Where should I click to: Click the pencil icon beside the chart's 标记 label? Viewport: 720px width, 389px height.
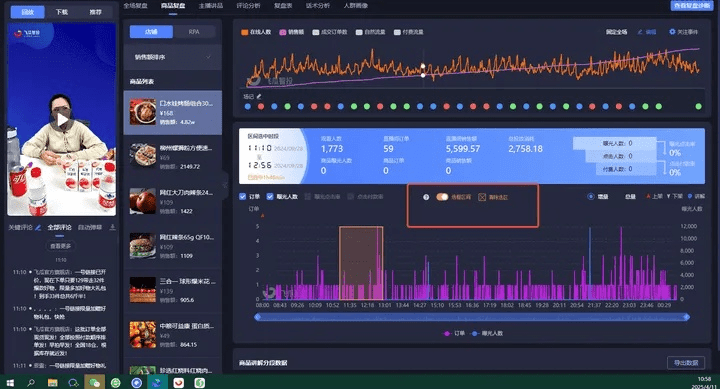(259, 96)
